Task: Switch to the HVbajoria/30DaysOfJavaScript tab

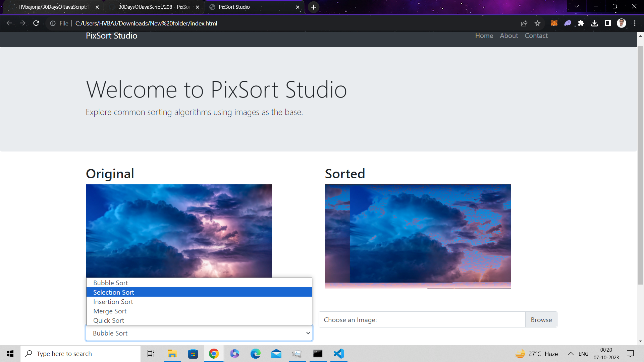Action: (x=52, y=7)
